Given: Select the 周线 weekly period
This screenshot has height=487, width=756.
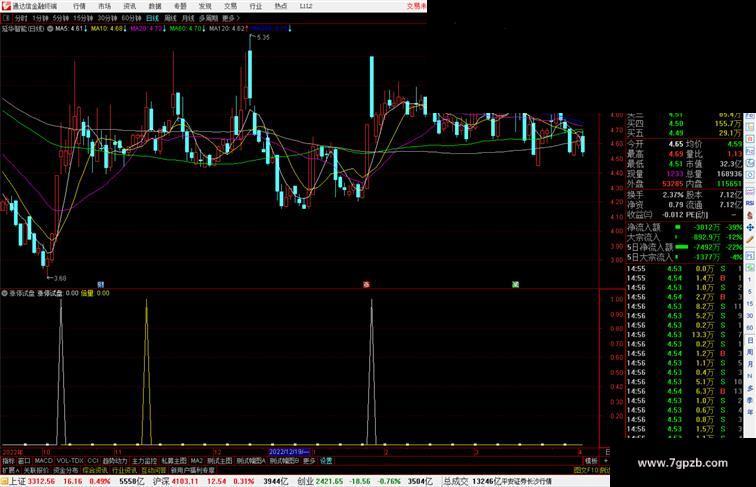Looking at the screenshot, I should point(170,18).
